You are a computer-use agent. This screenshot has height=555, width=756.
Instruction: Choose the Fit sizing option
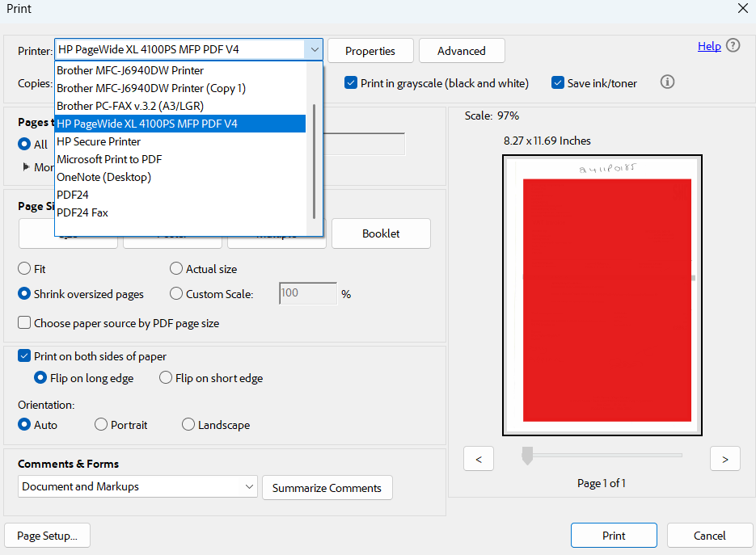coord(24,268)
